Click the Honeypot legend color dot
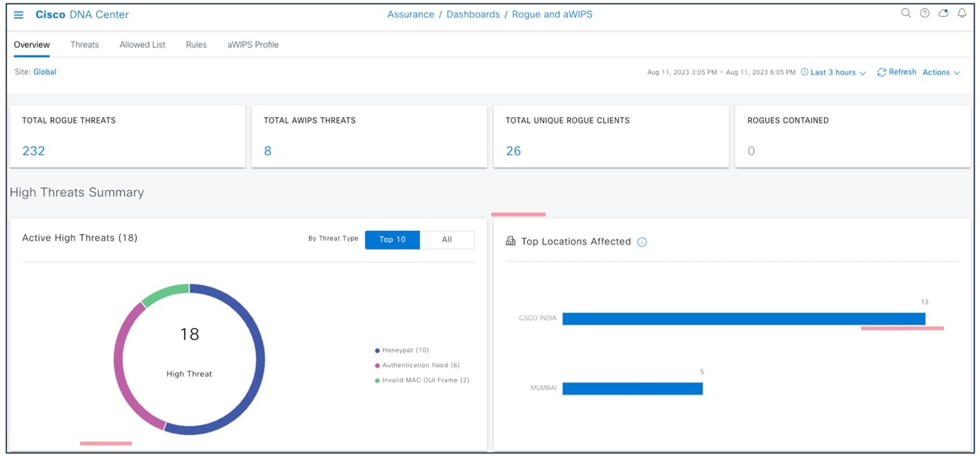980x458 pixels. tap(378, 351)
